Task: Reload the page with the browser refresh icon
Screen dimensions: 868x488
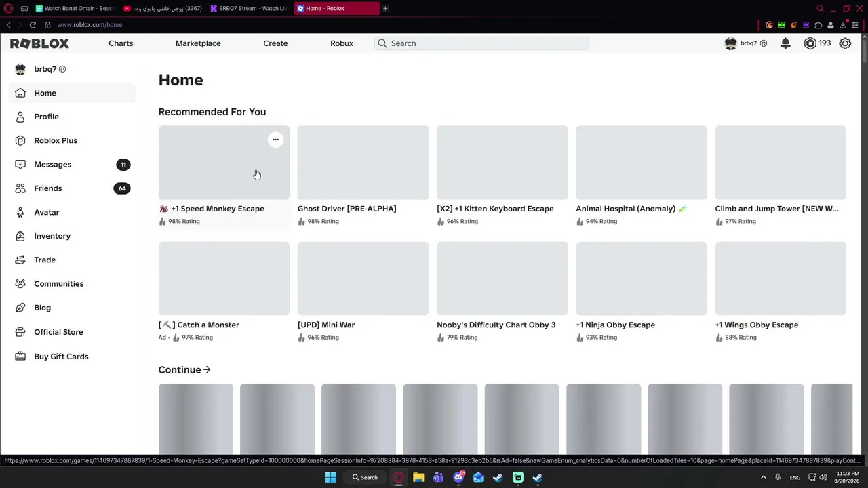Action: point(33,25)
